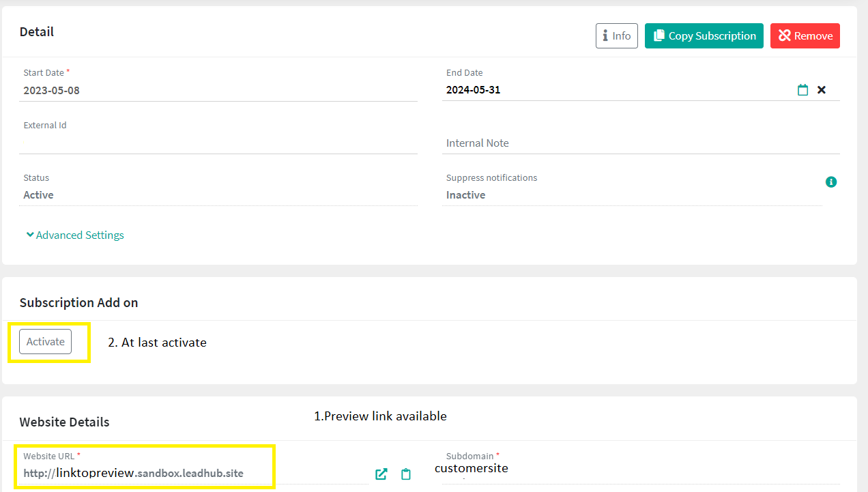Open the Status field showing Active
Image resolution: width=868 pixels, height=492 pixels.
tap(218, 195)
